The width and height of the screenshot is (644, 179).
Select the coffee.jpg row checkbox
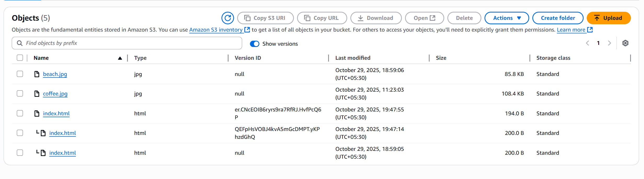[x=20, y=94]
